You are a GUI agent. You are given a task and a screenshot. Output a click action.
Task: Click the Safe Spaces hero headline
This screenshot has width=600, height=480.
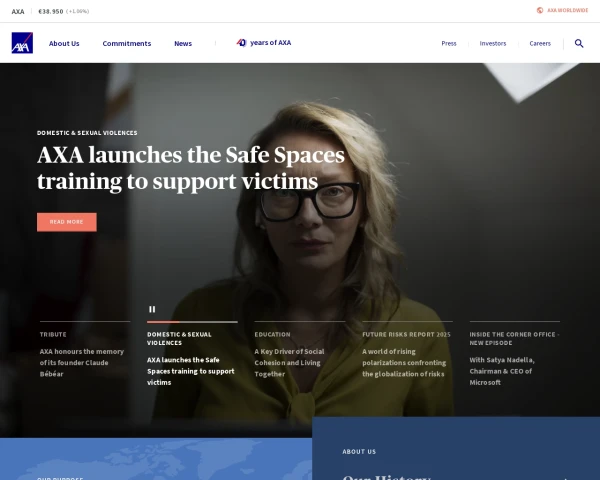coord(191,168)
